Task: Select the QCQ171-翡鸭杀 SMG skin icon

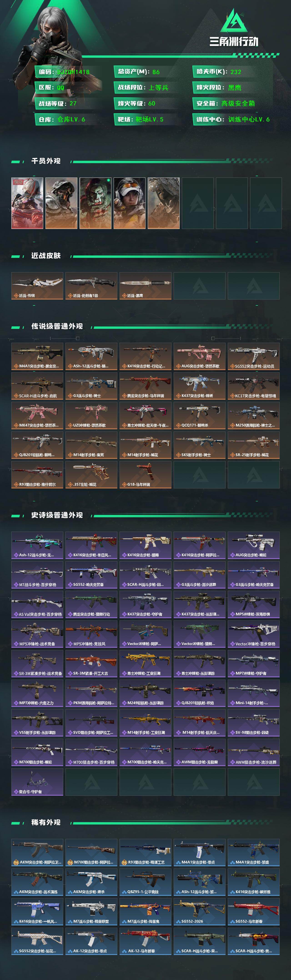Action: click(199, 415)
